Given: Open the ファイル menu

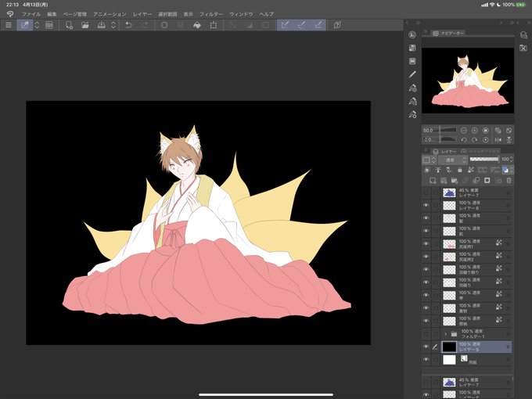Looking at the screenshot, I should point(31,14).
